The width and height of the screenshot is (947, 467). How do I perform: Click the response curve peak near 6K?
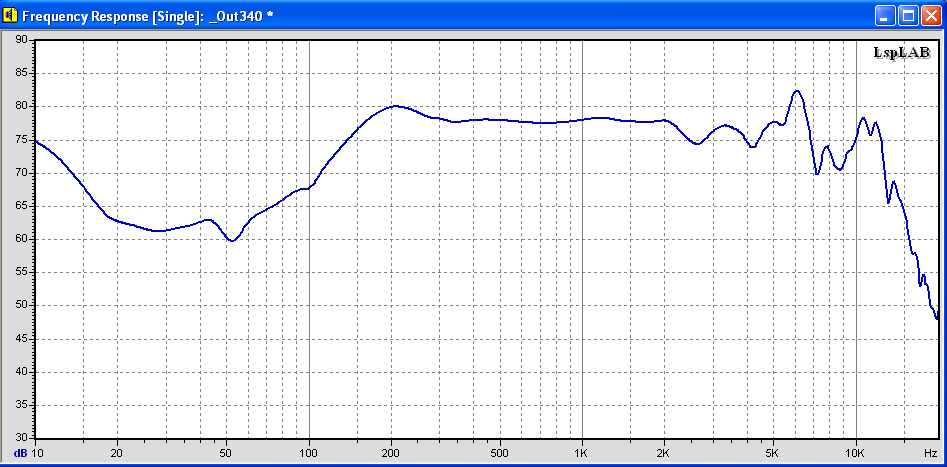(x=797, y=91)
